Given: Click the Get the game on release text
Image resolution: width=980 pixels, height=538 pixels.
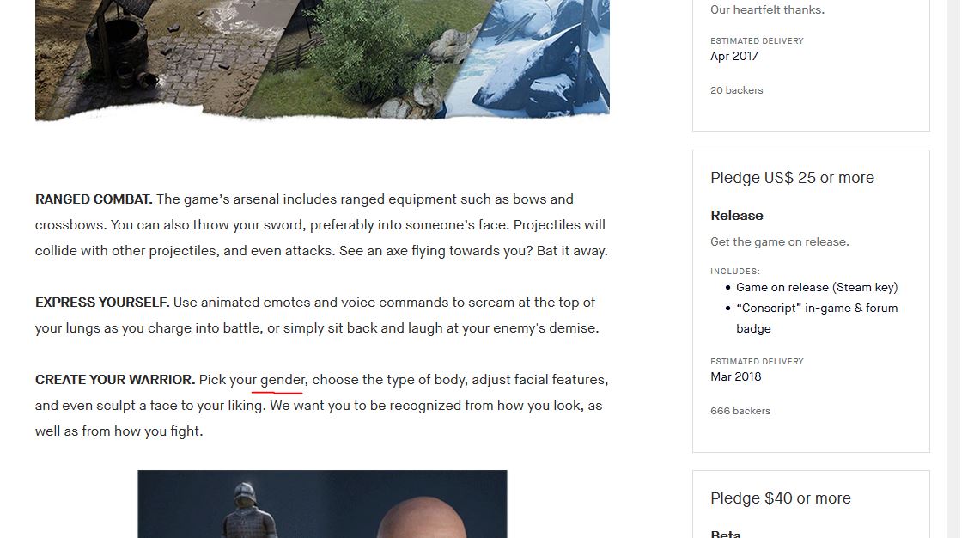Looking at the screenshot, I should (x=779, y=242).
